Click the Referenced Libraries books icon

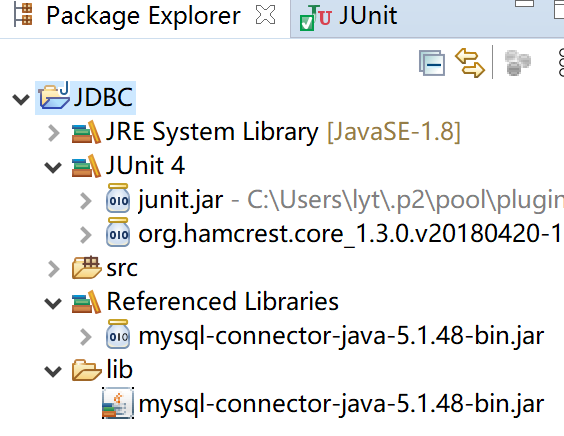[x=86, y=302]
